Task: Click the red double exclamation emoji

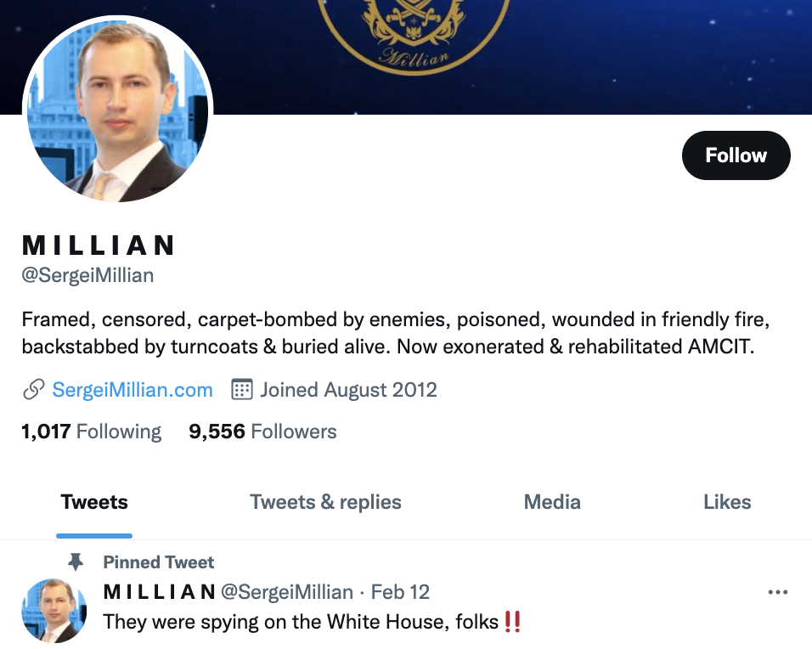Action: tap(512, 622)
